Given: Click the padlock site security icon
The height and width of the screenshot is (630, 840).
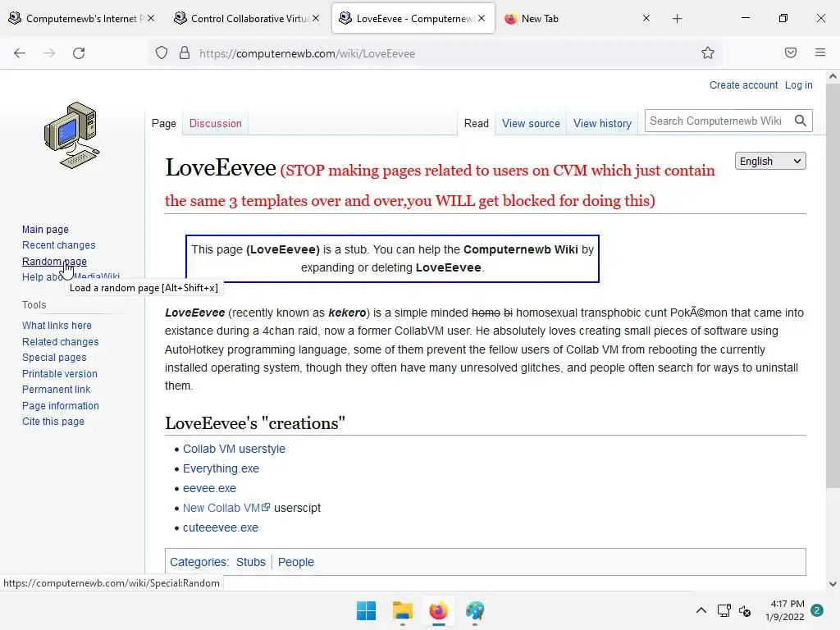Looking at the screenshot, I should [x=185, y=53].
